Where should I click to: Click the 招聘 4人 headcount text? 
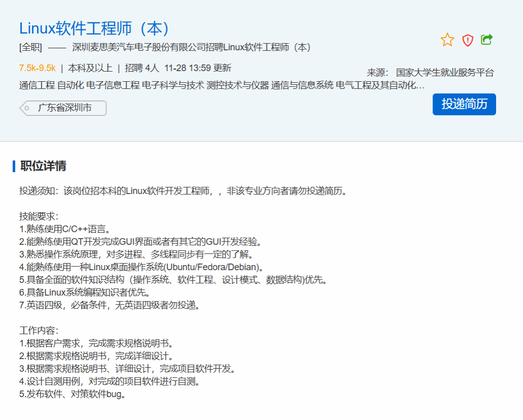(x=142, y=68)
